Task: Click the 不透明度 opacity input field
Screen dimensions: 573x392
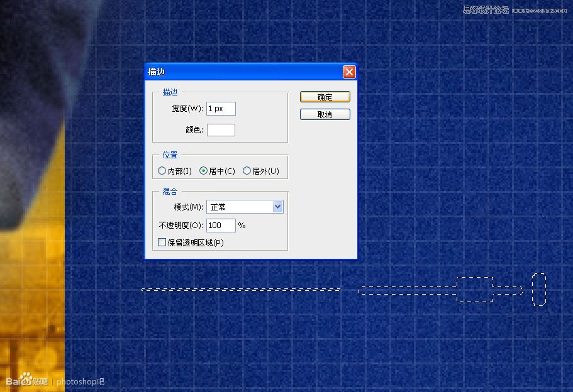Action: coord(221,225)
